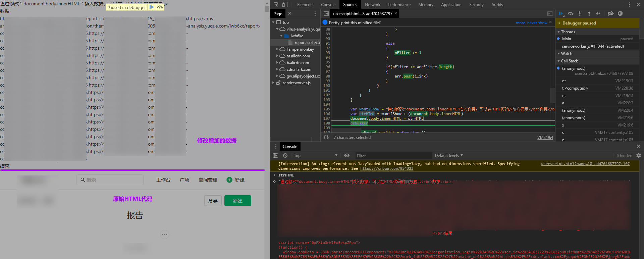Viewport: 644px width, 259px height.
Task: Close the userscript.html source tab
Action: pos(396,13)
